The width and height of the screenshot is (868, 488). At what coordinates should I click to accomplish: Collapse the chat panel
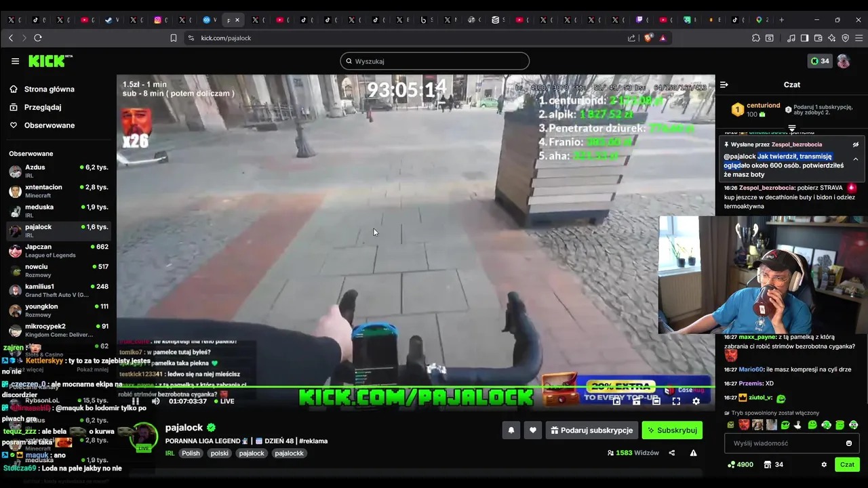724,85
